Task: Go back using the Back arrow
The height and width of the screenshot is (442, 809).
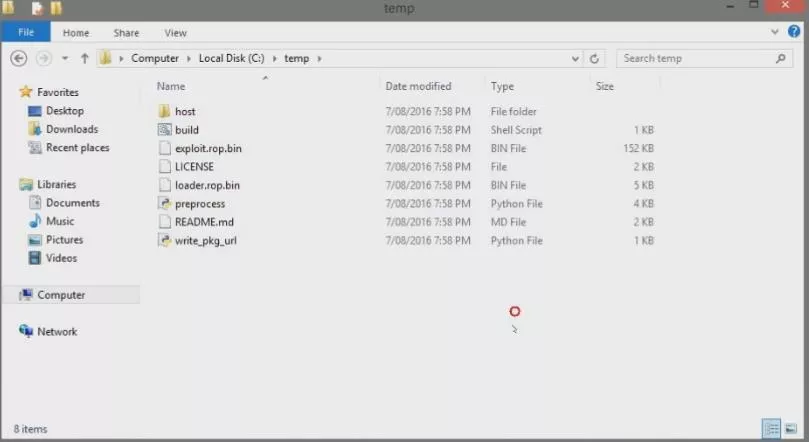Action: [18, 59]
